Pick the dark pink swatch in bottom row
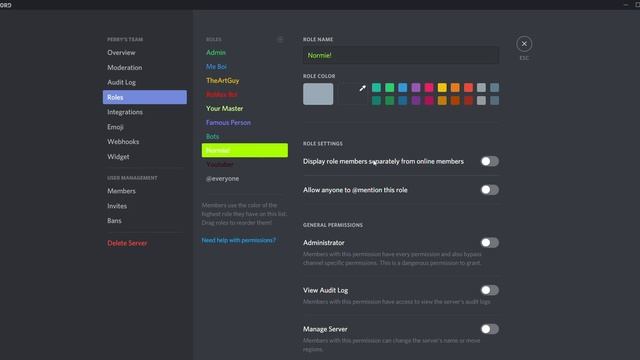The width and height of the screenshot is (640, 360). click(x=429, y=100)
